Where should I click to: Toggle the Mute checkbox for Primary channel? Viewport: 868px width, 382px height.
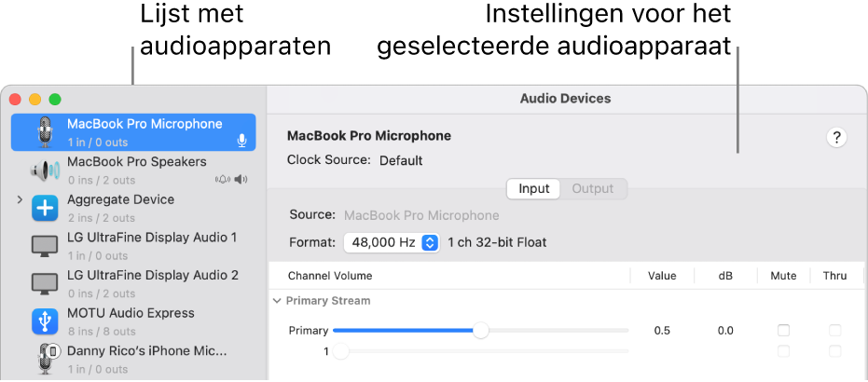point(783,331)
